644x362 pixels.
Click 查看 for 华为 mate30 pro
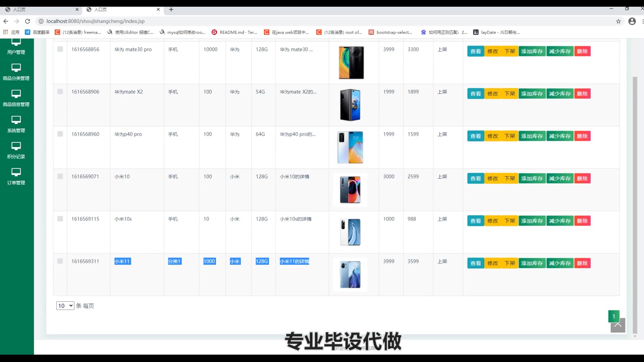(476, 51)
